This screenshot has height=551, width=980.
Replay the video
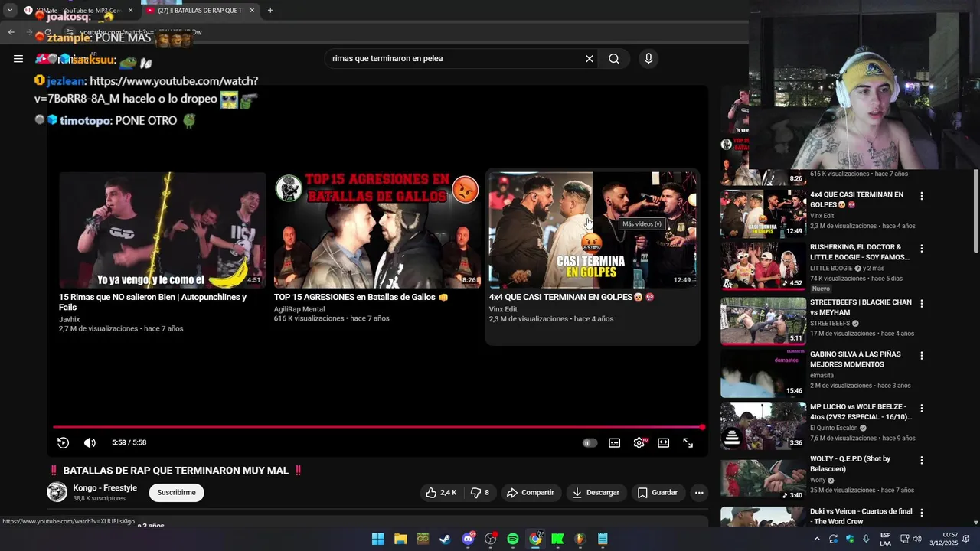point(64,442)
